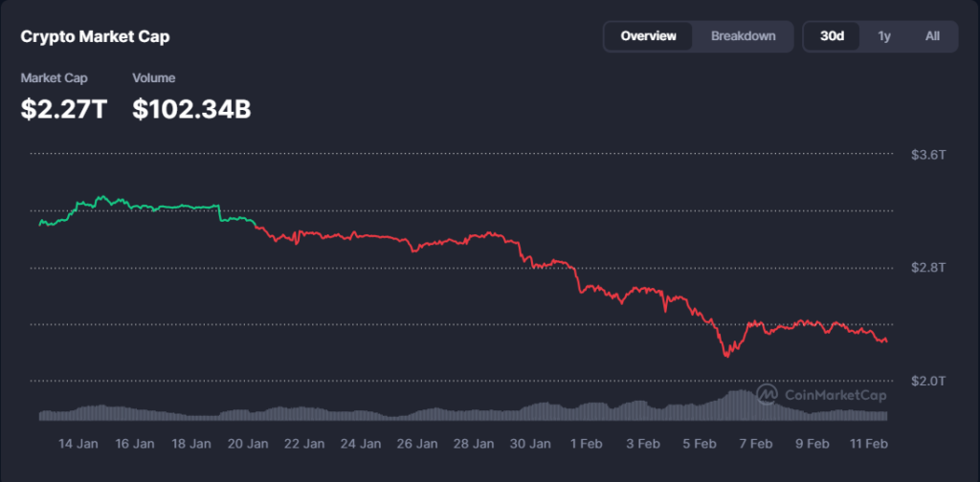Select the 1 Feb date marker
Image resolution: width=980 pixels, height=482 pixels.
(587, 444)
